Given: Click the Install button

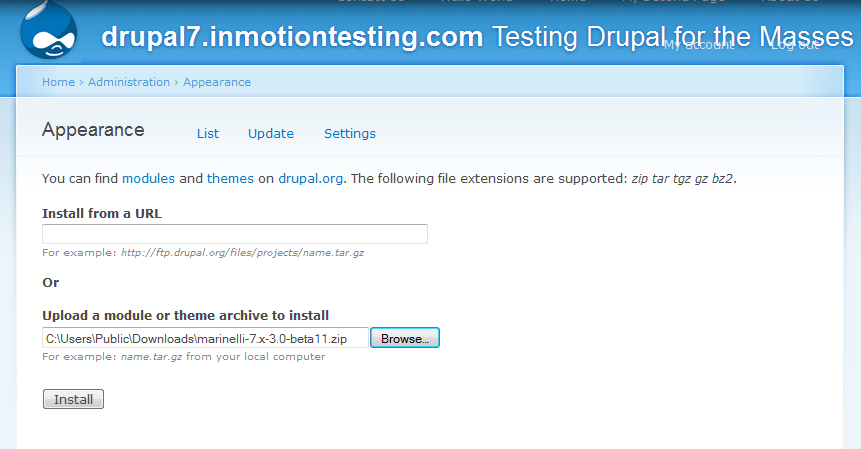Looking at the screenshot, I should point(73,399).
